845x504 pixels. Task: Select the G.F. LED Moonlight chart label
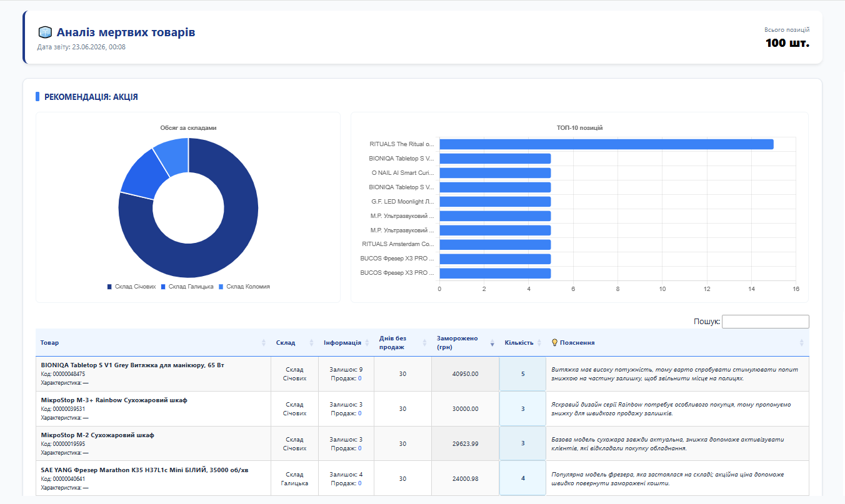click(x=402, y=202)
